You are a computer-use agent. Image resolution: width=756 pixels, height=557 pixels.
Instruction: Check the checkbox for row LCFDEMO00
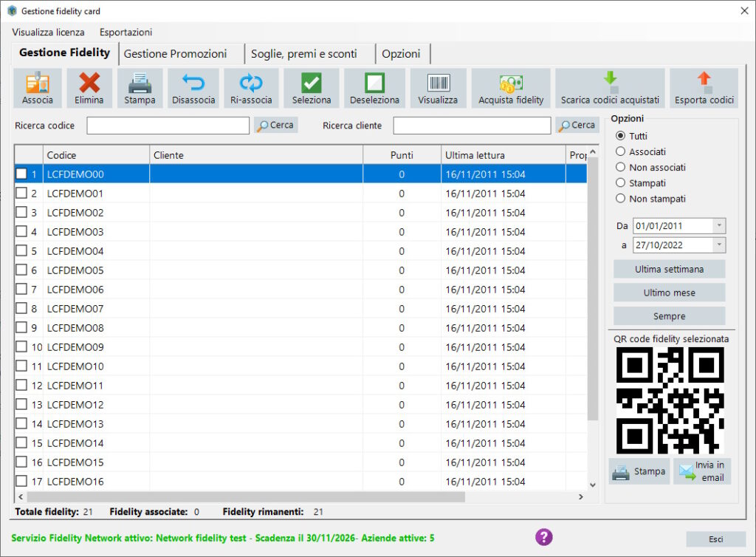coord(22,174)
